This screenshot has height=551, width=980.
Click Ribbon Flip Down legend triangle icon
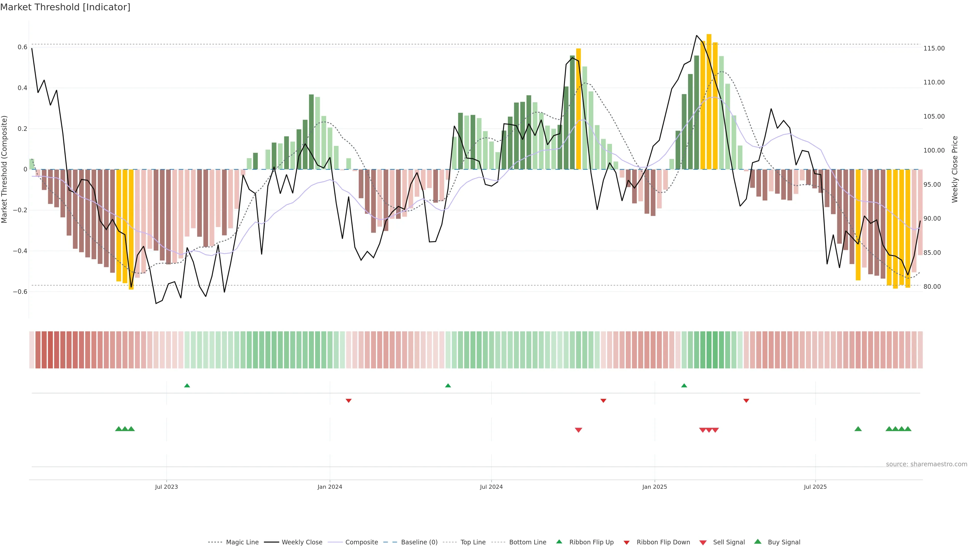(x=627, y=543)
